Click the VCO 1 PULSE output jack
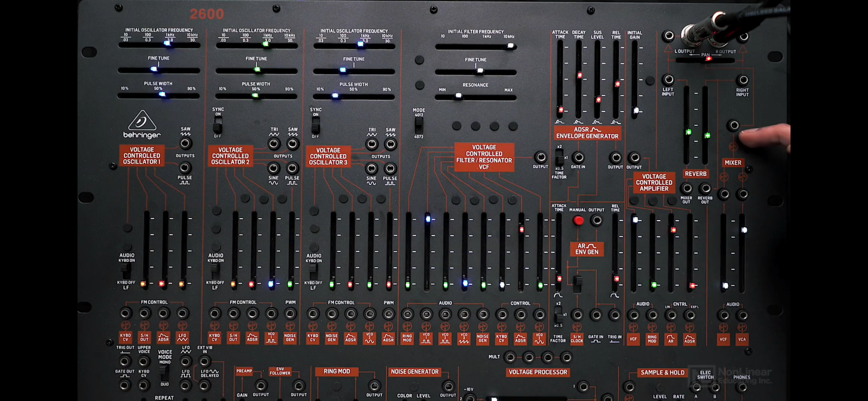The width and height of the screenshot is (868, 401). 185,168
